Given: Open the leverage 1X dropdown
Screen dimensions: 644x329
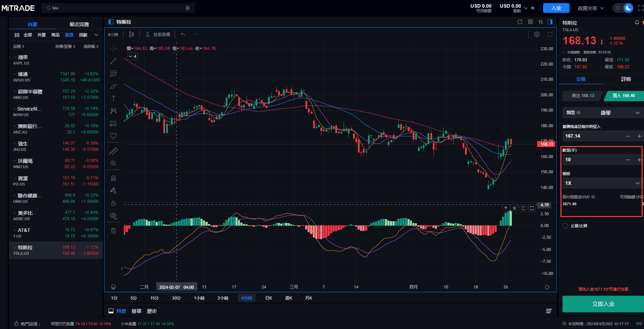Looking at the screenshot, I should (x=602, y=183).
